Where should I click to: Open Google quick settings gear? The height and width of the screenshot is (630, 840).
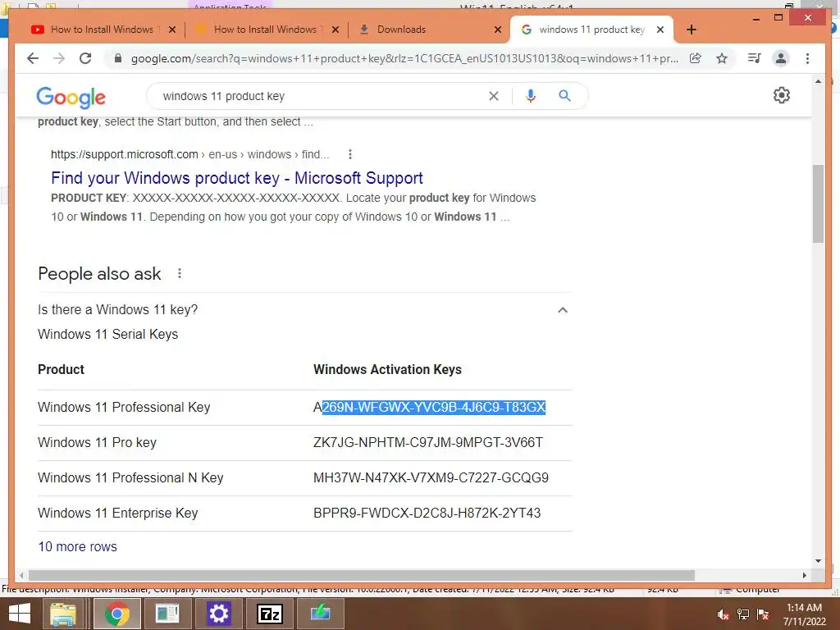782,95
